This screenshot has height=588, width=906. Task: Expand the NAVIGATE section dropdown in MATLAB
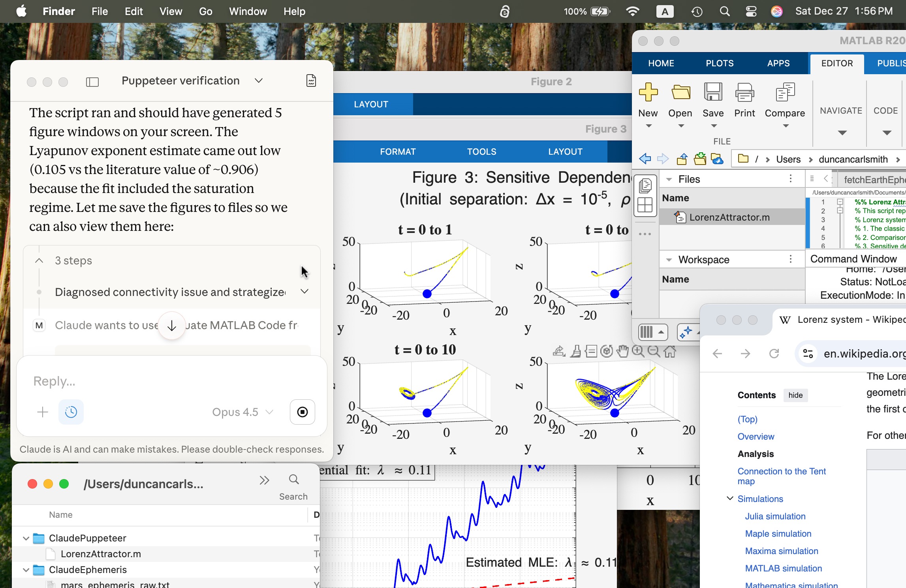(842, 133)
